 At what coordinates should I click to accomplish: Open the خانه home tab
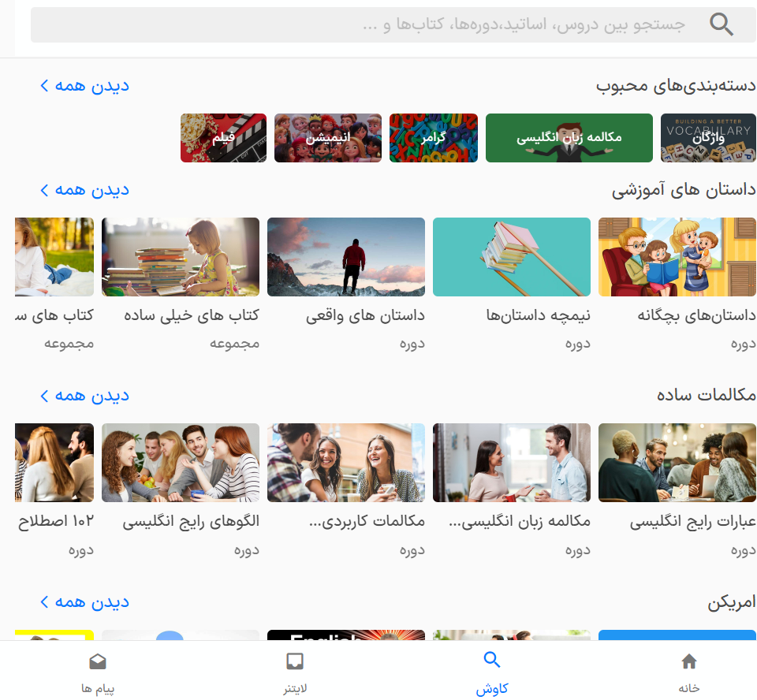(689, 673)
